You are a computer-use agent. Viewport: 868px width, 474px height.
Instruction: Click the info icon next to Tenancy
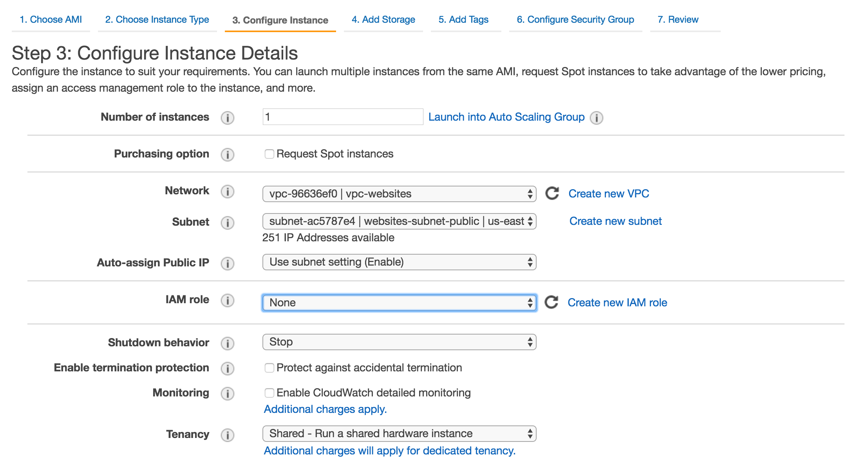(x=227, y=435)
